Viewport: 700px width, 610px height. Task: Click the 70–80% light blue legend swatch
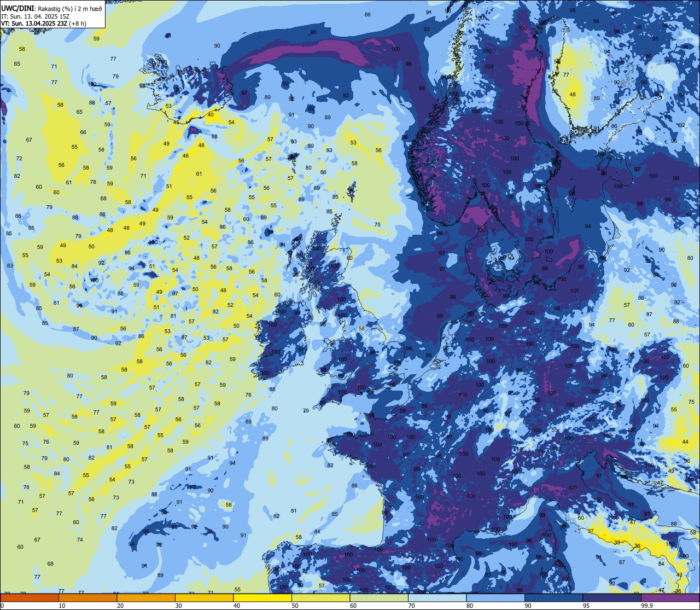tap(437, 597)
